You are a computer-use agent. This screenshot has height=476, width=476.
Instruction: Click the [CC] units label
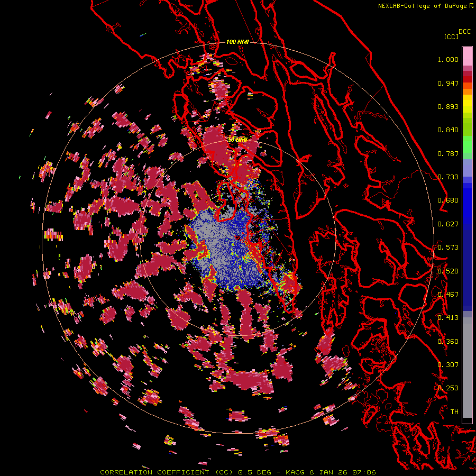pos(451,36)
